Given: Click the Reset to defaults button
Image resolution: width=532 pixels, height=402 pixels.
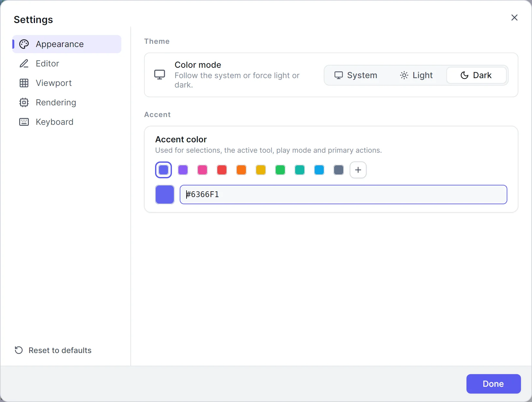Looking at the screenshot, I should [53, 350].
